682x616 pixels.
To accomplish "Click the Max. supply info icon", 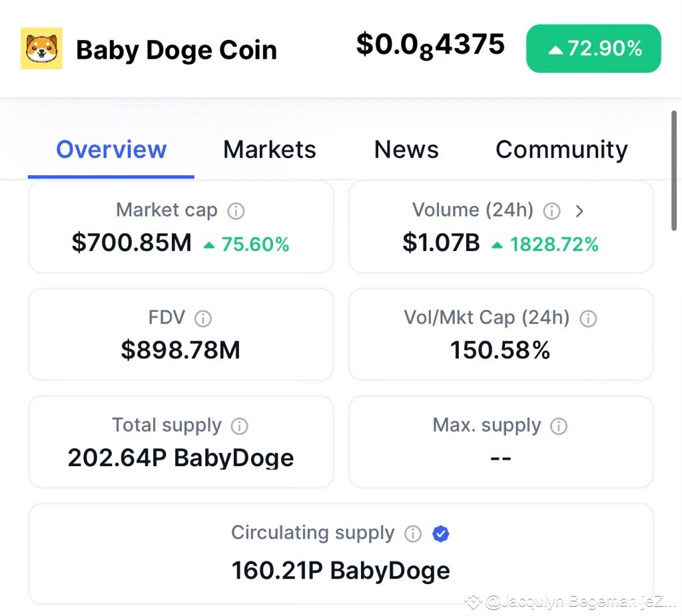I will [x=559, y=426].
